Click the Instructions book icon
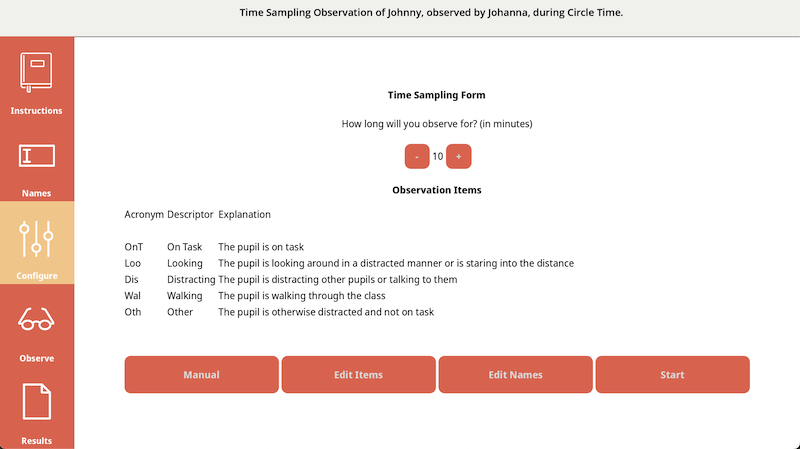This screenshot has height=449, width=800. pos(36,73)
